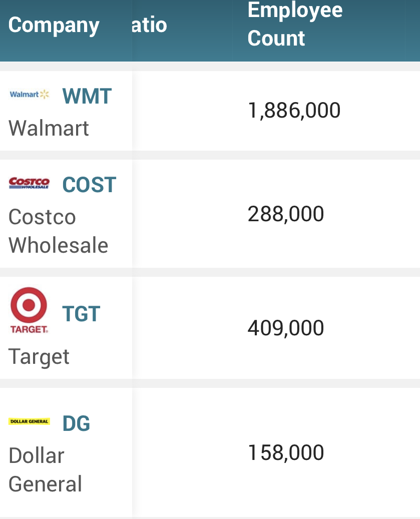
Task: Open the DG ticker link
Action: (x=76, y=423)
